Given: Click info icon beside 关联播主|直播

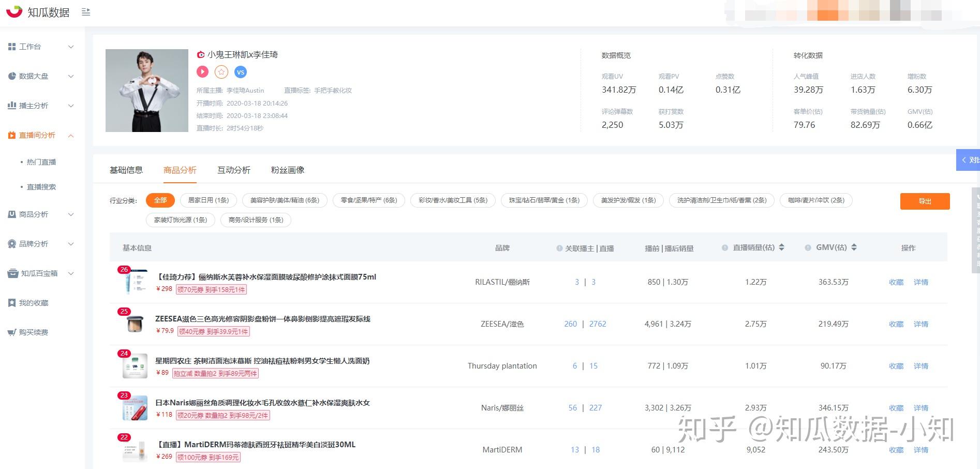Looking at the screenshot, I should (559, 248).
